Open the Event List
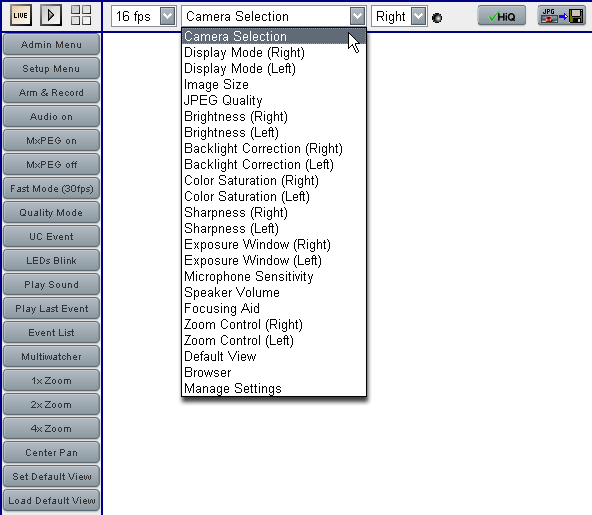Screen dimensions: 592x515 (51, 333)
